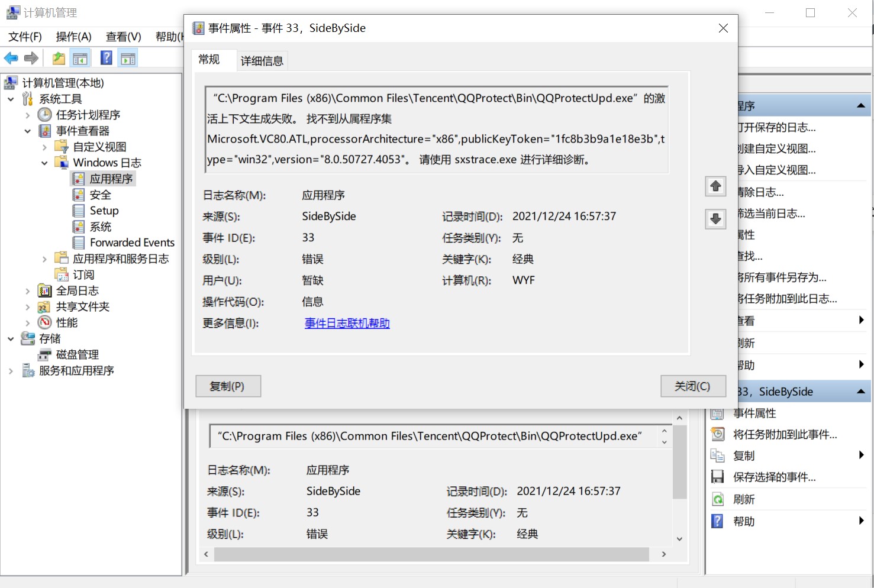This screenshot has height=588, width=874.
Task: Click the help question-mark toolbar icon
Action: coord(105,57)
